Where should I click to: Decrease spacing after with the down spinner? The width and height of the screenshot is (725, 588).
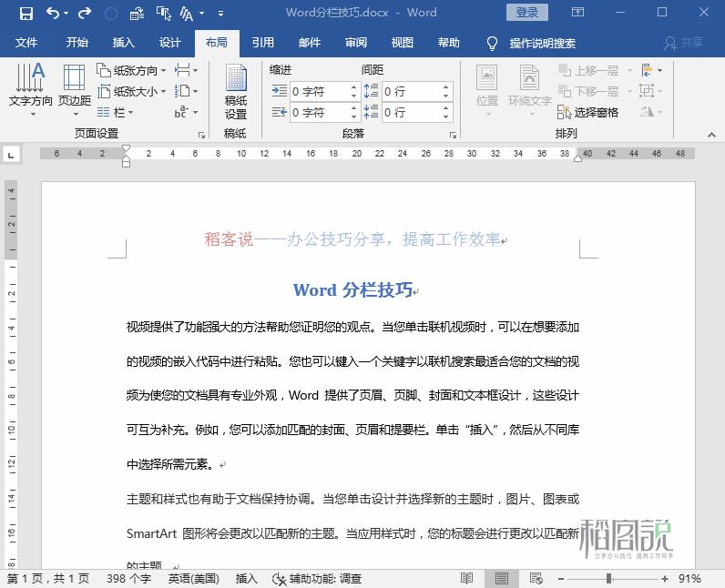445,117
